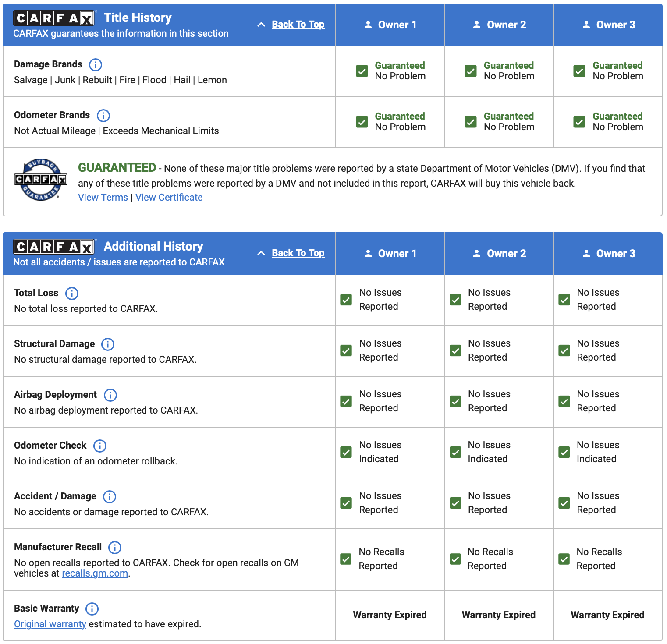Click Accident / Damage Owner 2 checkmark

456,503
